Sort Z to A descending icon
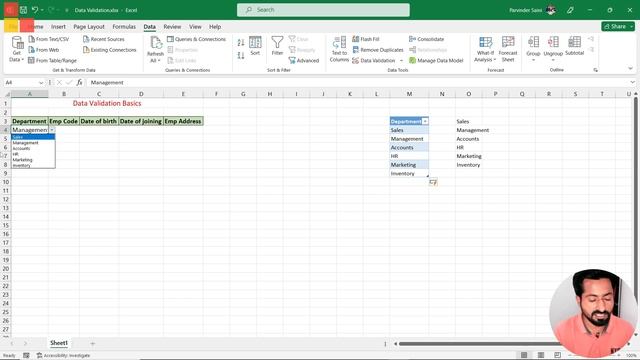 click(x=241, y=56)
